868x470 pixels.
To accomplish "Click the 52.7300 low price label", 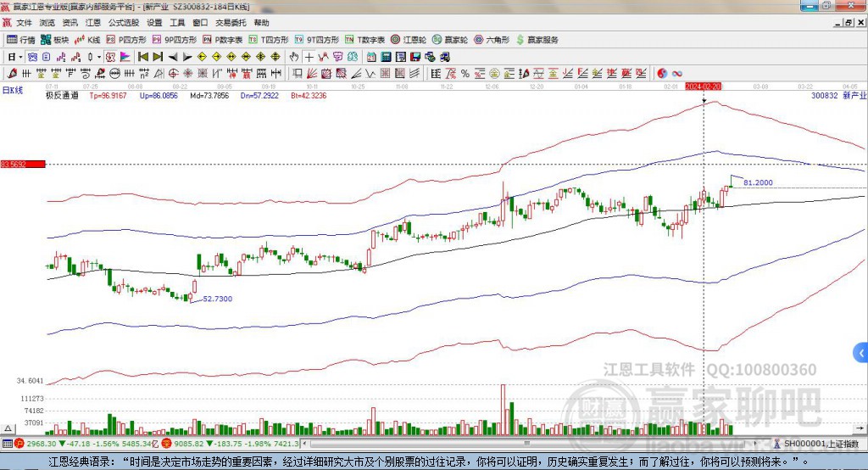I will point(218,299).
